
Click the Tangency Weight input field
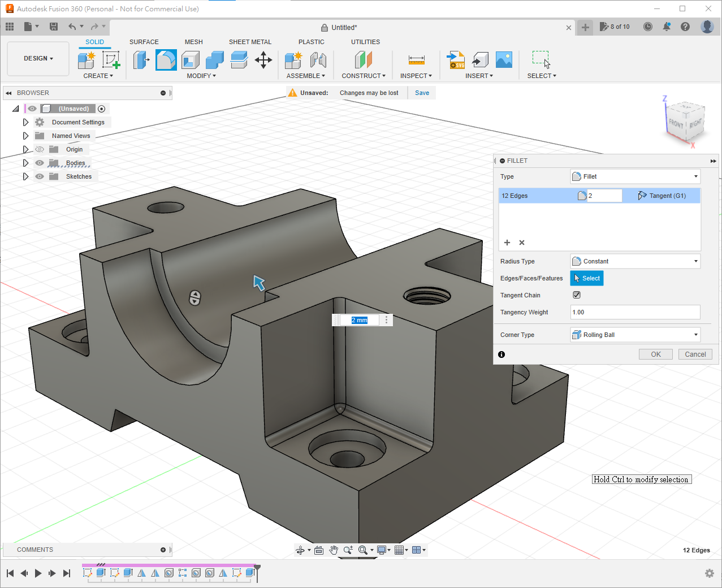tap(635, 312)
